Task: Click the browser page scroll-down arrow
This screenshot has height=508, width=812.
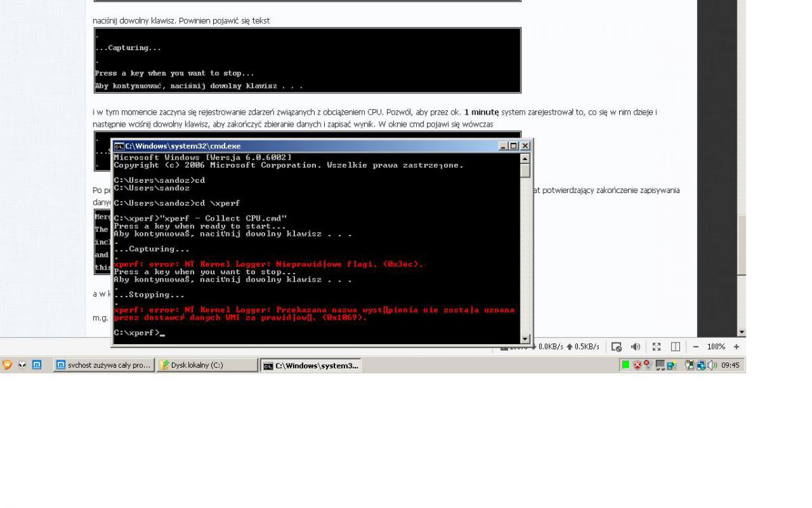Action: click(x=742, y=333)
